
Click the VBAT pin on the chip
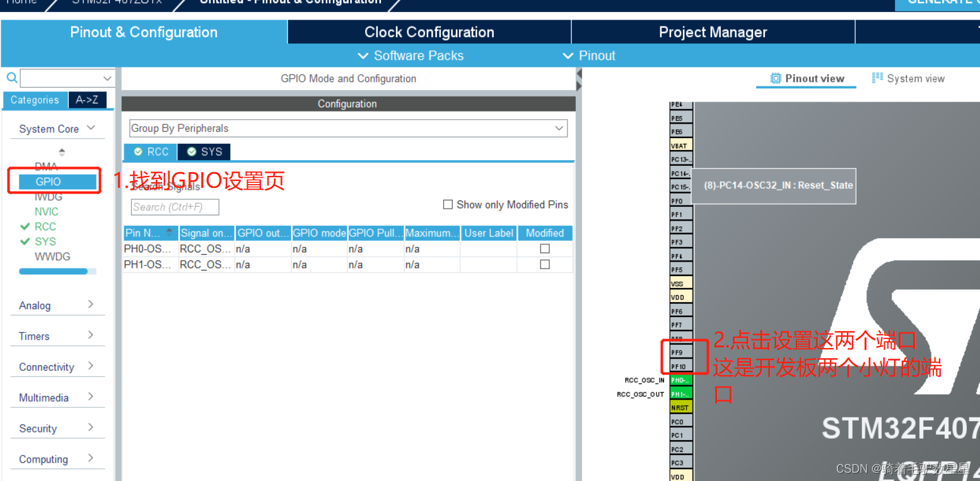pos(681,146)
